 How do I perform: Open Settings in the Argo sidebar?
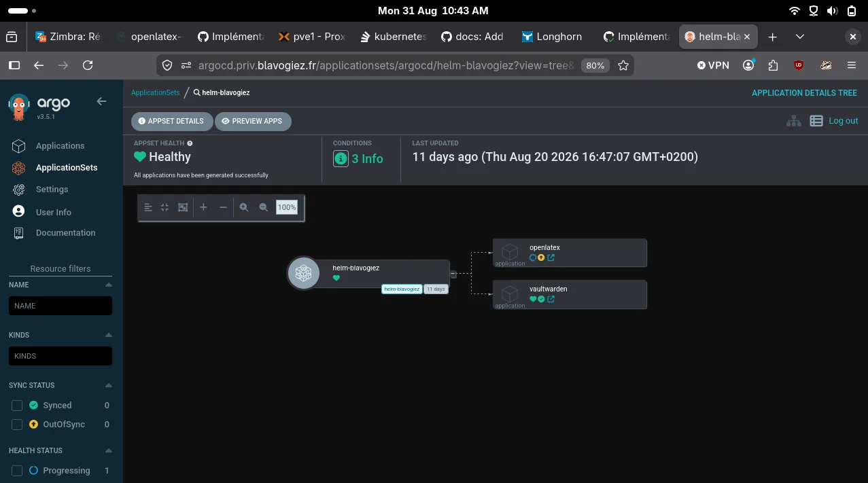(52, 189)
